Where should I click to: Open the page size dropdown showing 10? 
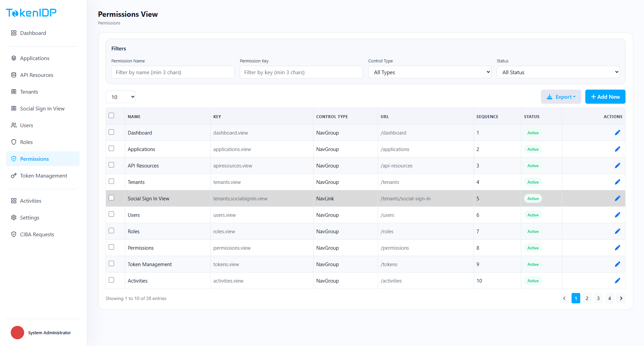[x=121, y=97]
